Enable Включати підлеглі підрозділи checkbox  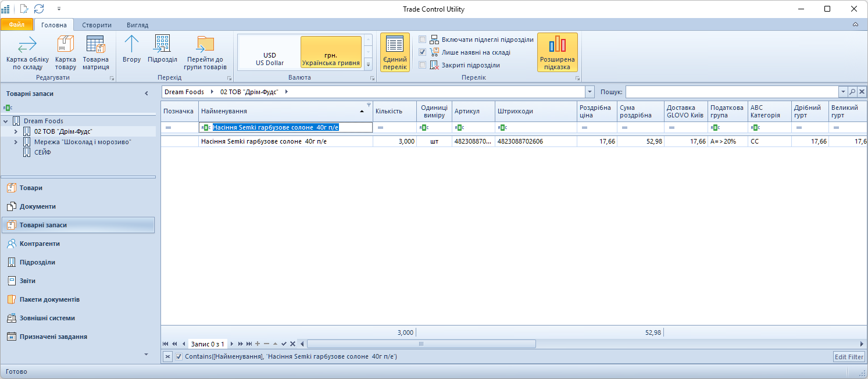click(423, 40)
